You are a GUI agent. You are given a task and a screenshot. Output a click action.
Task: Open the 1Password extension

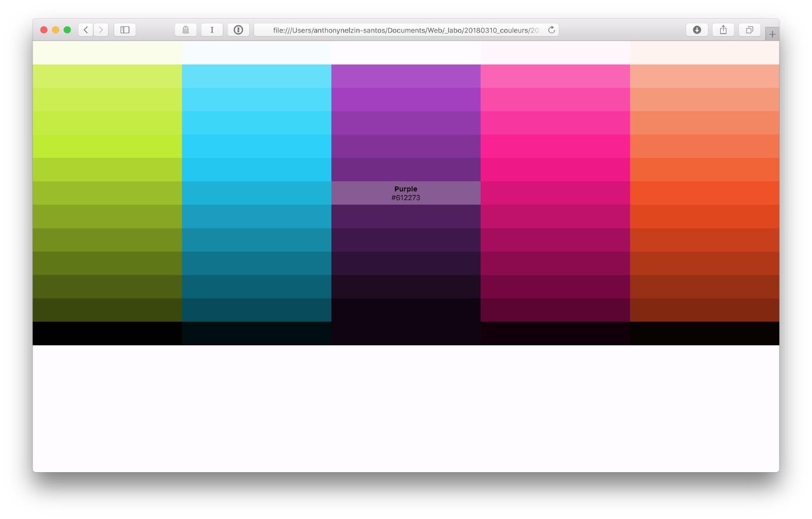pos(238,30)
